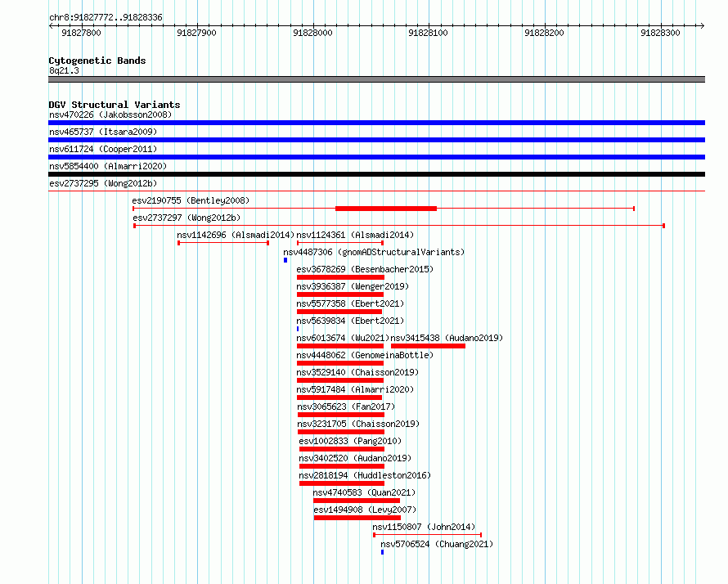Select the red bar under nsv3231705

coord(341,432)
